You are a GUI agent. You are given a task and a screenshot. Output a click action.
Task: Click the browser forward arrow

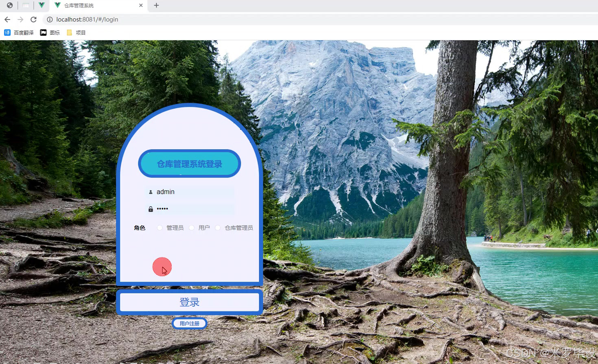20,20
